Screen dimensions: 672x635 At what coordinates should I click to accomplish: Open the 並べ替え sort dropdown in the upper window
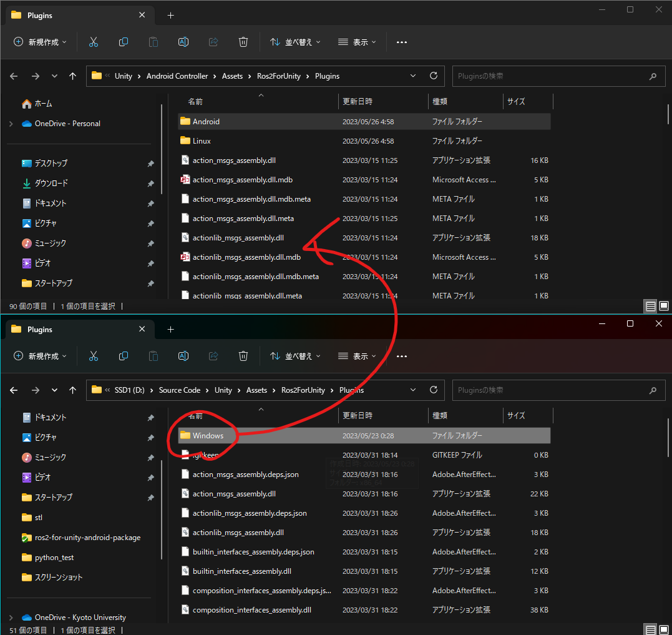click(x=295, y=42)
